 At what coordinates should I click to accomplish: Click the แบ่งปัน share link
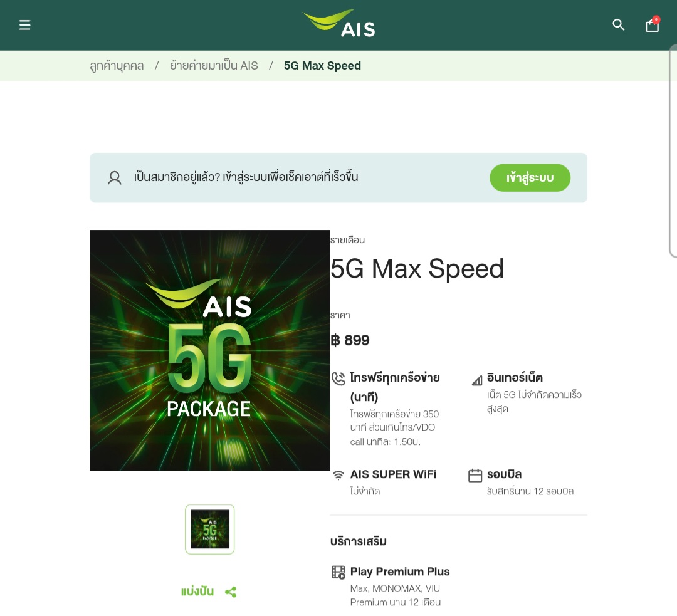(x=197, y=592)
